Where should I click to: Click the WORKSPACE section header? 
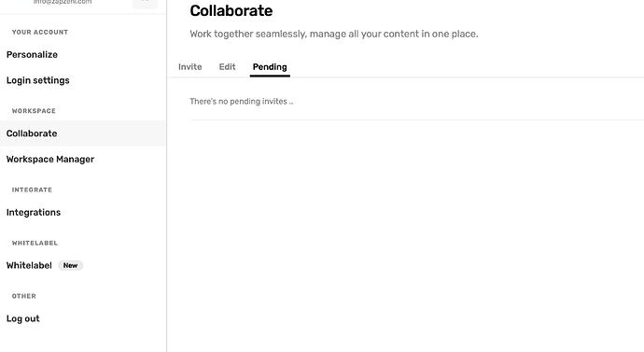pos(34,111)
